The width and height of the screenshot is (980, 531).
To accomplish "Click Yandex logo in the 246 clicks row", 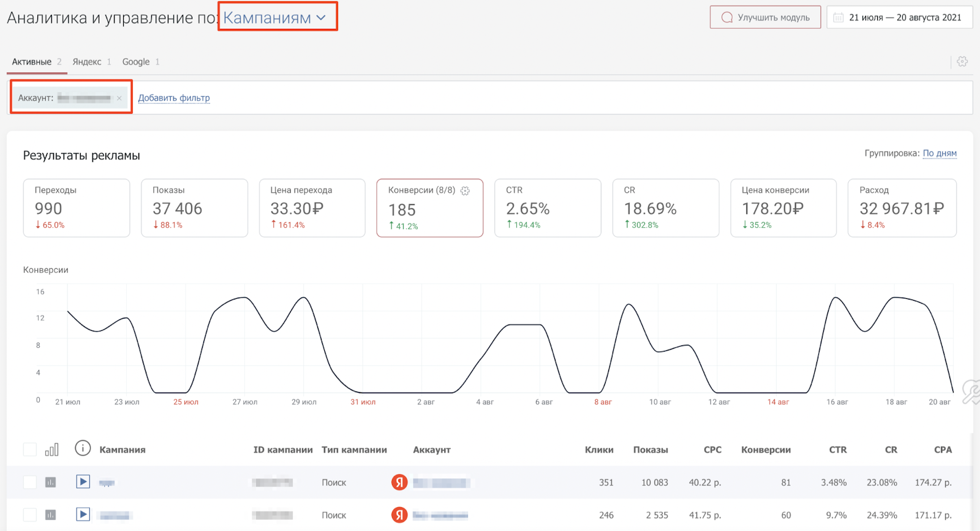I will click(x=399, y=515).
